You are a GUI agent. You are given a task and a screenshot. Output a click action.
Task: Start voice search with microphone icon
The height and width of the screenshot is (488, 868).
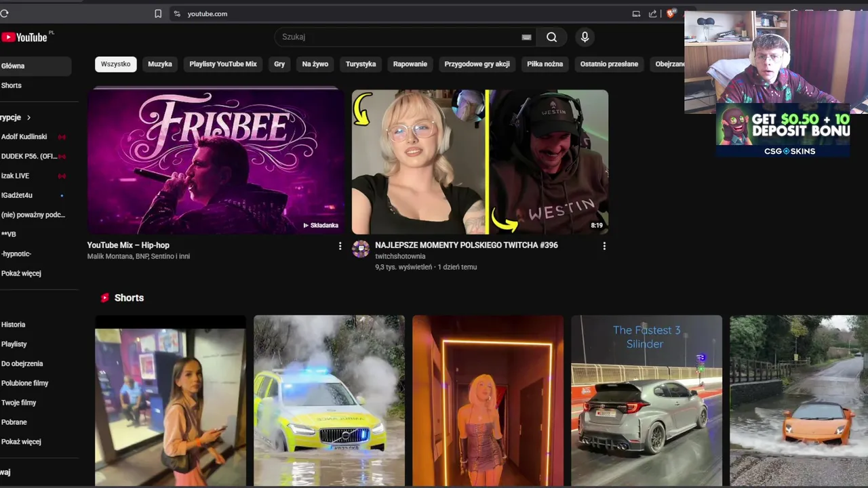click(585, 37)
